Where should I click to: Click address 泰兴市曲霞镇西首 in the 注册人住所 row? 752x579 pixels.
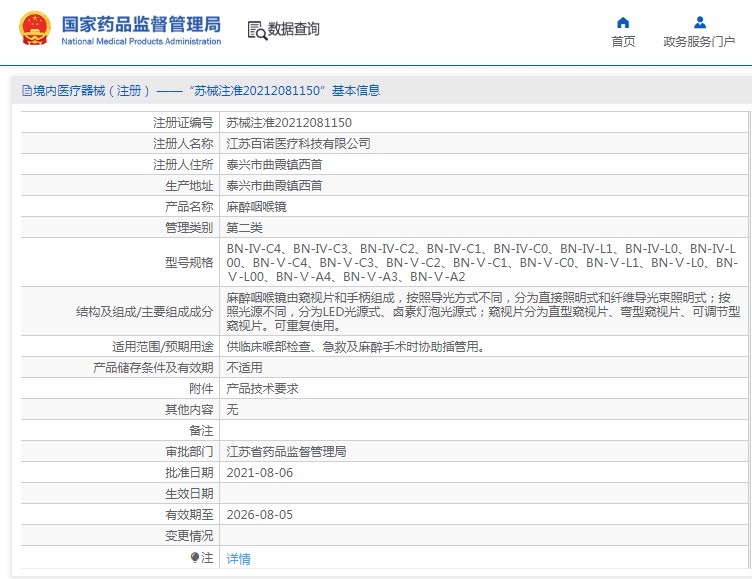click(x=274, y=165)
